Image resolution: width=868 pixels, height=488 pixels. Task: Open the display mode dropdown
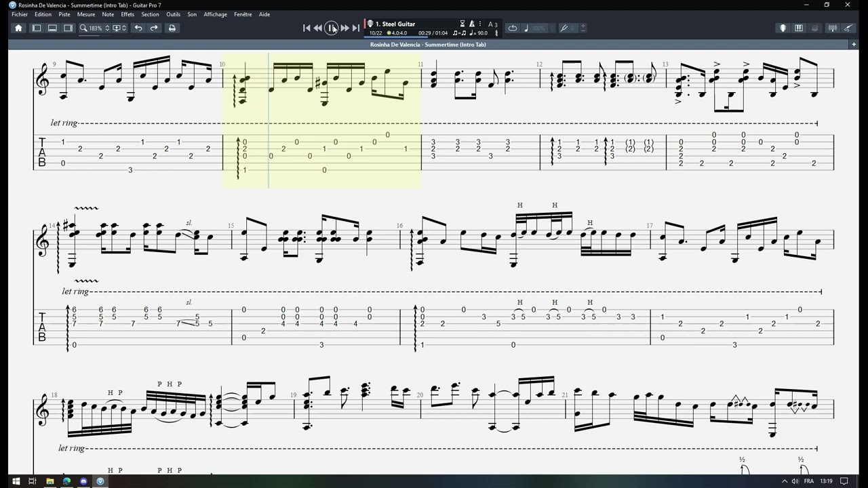point(119,28)
